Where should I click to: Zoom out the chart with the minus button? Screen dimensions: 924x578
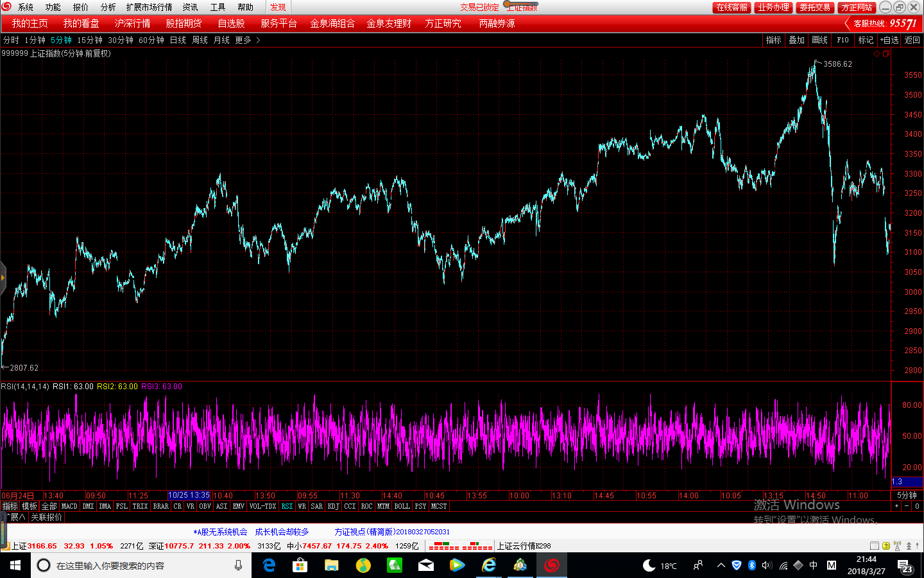pos(907,506)
